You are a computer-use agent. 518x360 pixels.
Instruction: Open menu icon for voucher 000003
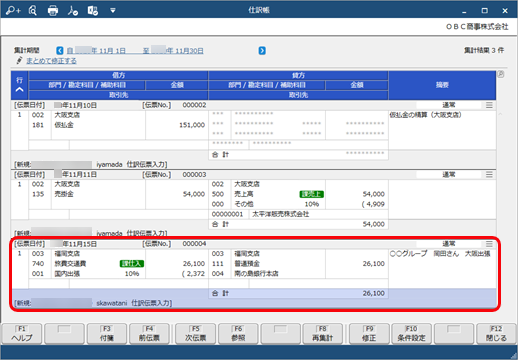[489, 174]
